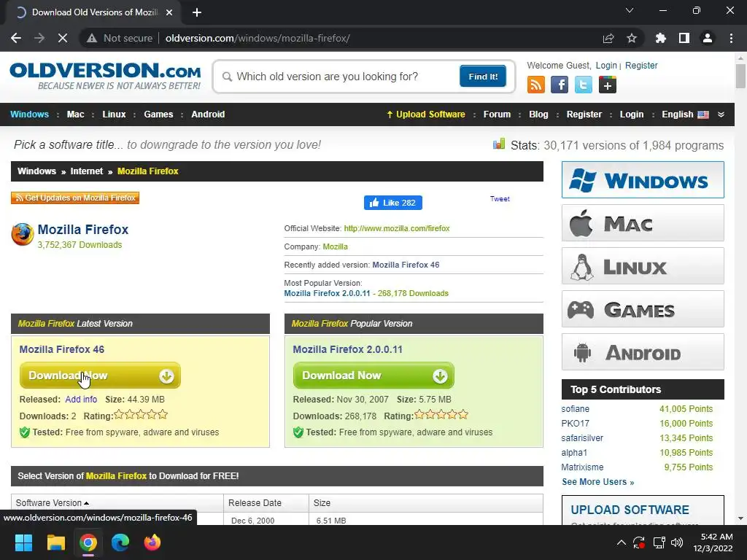Viewport: 747px width, 560px height.
Task: Click See More Users link
Action: click(x=598, y=482)
